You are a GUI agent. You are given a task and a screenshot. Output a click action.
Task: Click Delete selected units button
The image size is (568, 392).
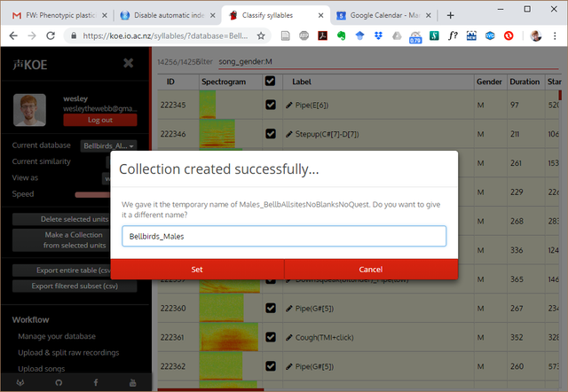(x=61, y=219)
